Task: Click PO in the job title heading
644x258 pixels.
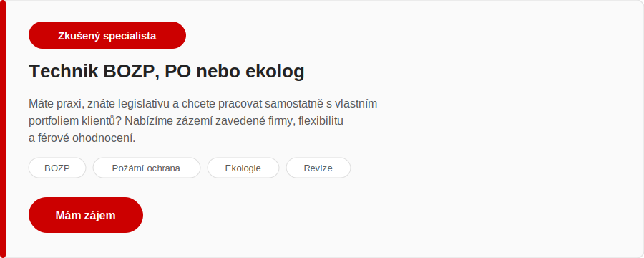Action: pos(177,71)
